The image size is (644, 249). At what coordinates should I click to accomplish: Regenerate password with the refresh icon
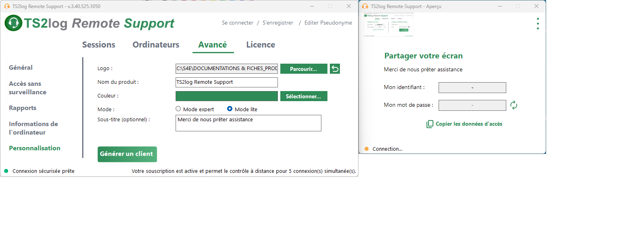point(514,105)
